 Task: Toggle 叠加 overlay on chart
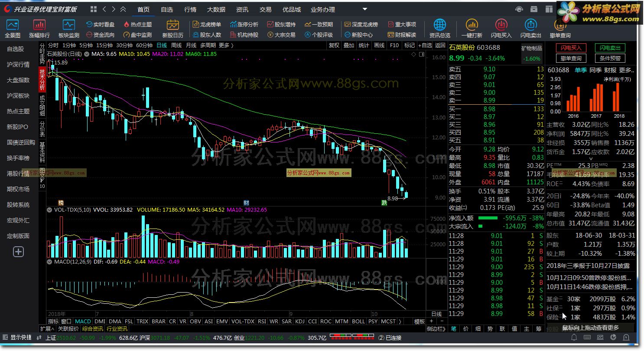(349, 45)
